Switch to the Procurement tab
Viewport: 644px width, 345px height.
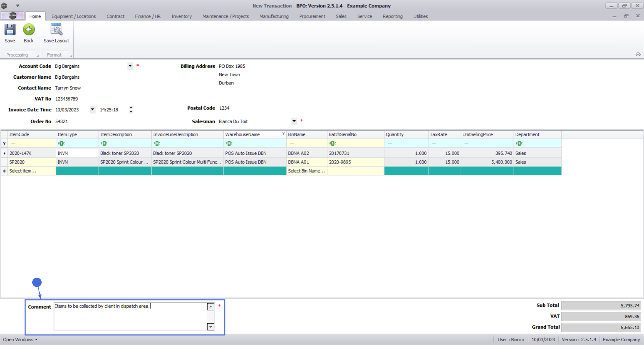312,16
